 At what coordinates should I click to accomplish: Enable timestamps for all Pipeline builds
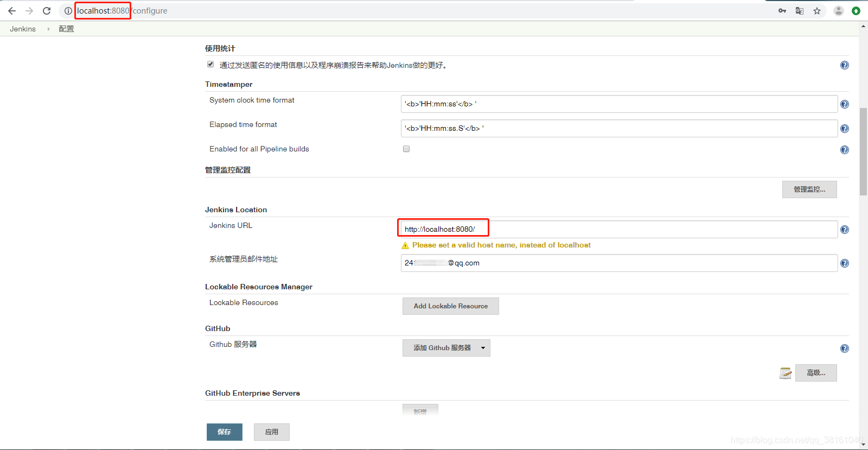click(x=406, y=149)
